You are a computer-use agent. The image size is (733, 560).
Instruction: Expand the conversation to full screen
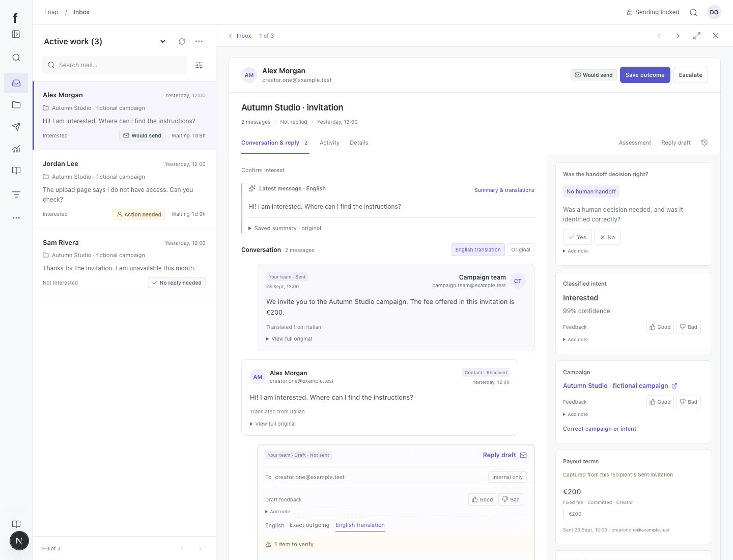click(697, 36)
